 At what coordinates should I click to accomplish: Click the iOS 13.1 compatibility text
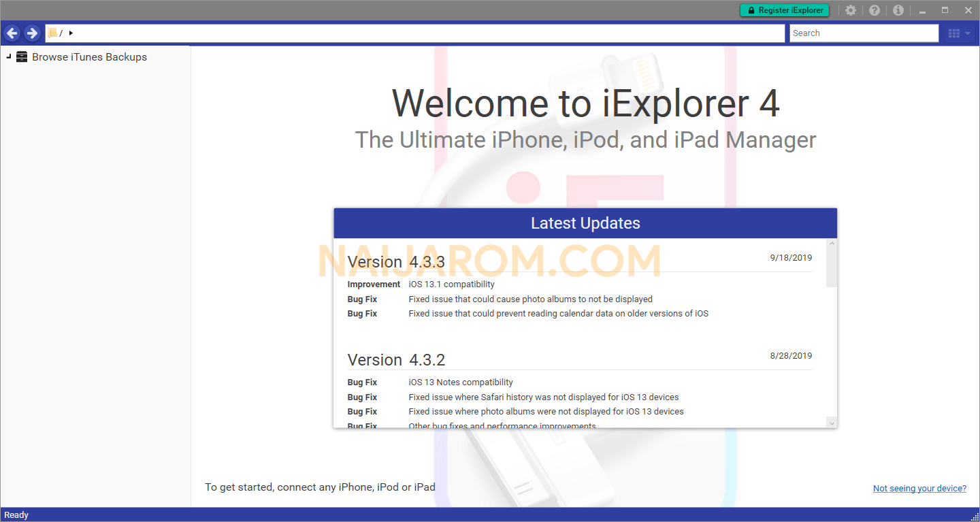452,284
